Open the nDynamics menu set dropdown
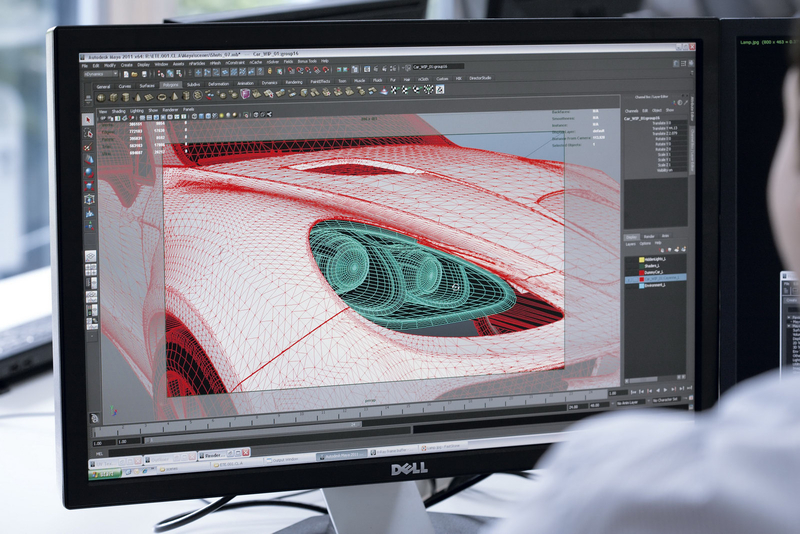The image size is (800, 534). [100, 74]
